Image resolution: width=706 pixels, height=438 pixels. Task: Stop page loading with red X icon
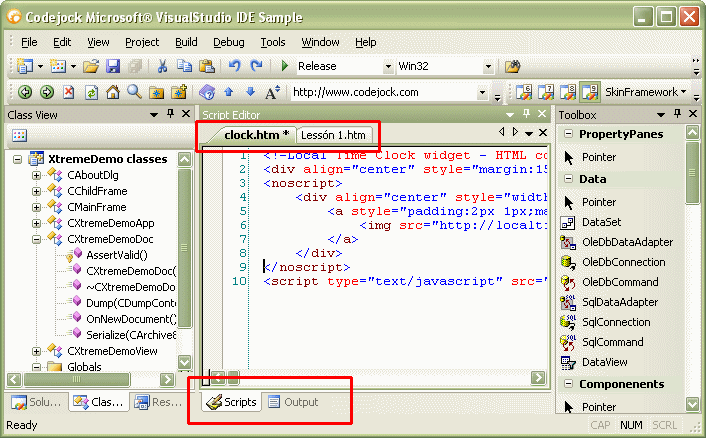pyautogui.click(x=68, y=92)
